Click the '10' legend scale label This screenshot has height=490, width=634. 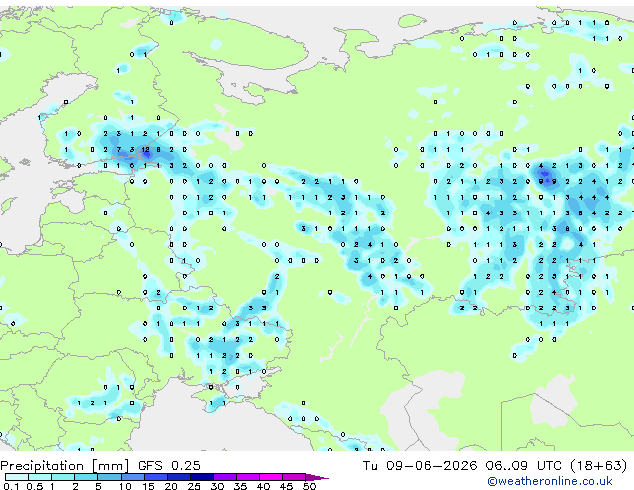[x=125, y=486]
